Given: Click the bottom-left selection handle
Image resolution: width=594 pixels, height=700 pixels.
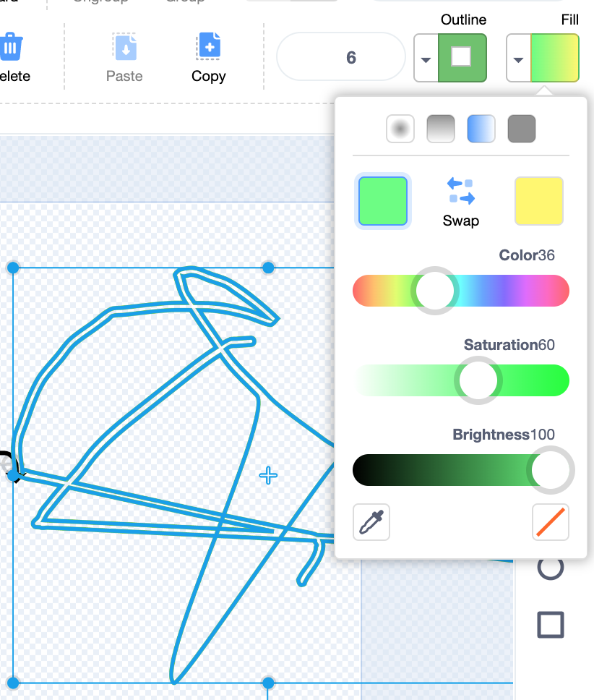Looking at the screenshot, I should click(14, 683).
